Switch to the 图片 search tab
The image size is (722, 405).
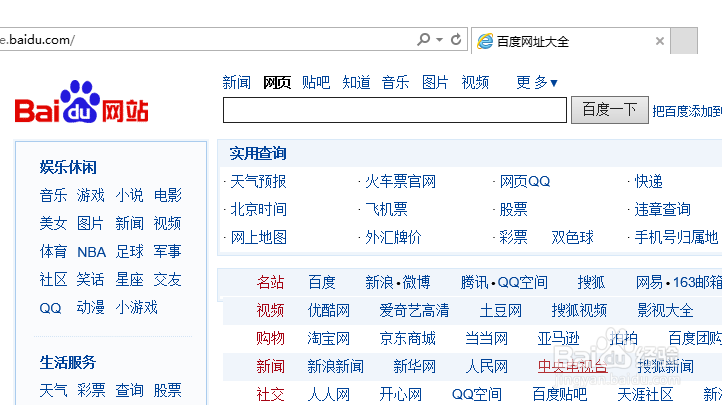(x=435, y=83)
